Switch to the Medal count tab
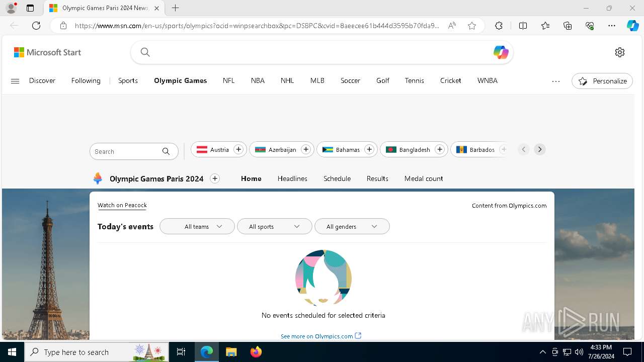Screen dimensions: 644x362 pyautogui.click(x=424, y=178)
